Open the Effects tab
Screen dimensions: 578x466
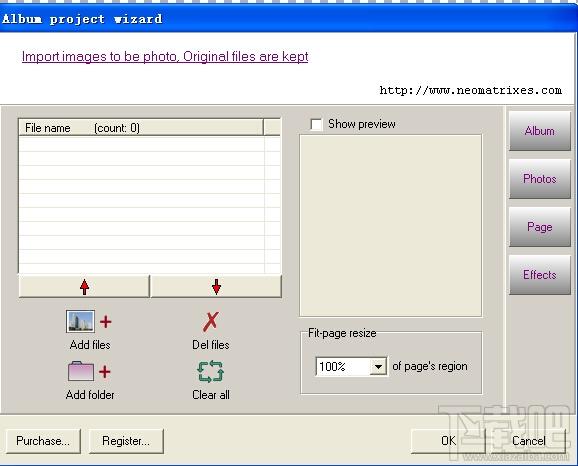(539, 275)
